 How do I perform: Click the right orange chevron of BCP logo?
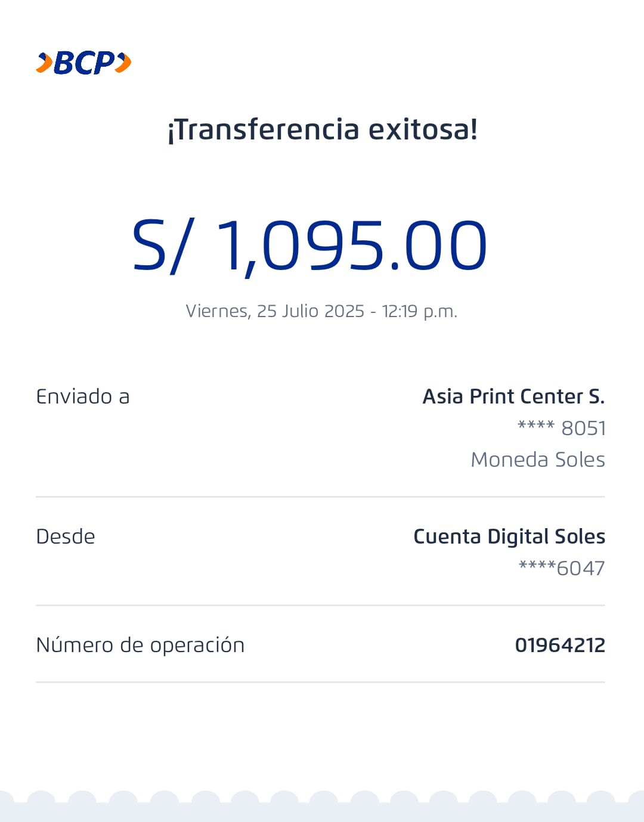123,63
